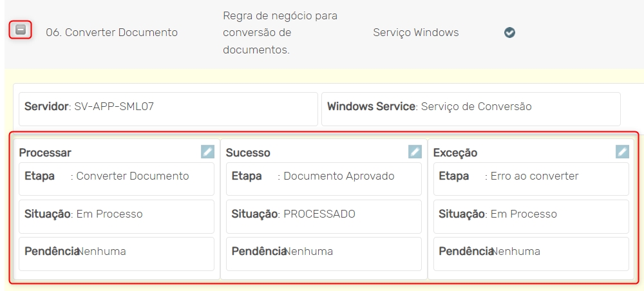Edit the Sucesso panel

415,151
